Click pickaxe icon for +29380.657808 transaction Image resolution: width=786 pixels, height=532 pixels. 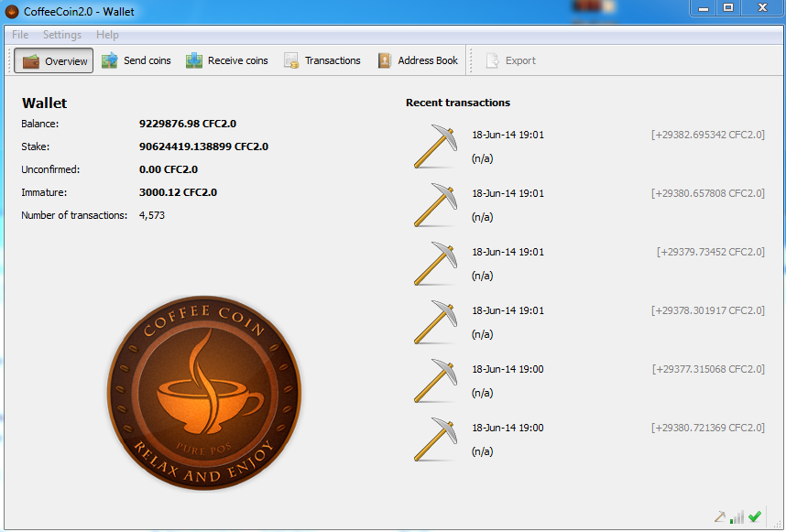[436, 204]
